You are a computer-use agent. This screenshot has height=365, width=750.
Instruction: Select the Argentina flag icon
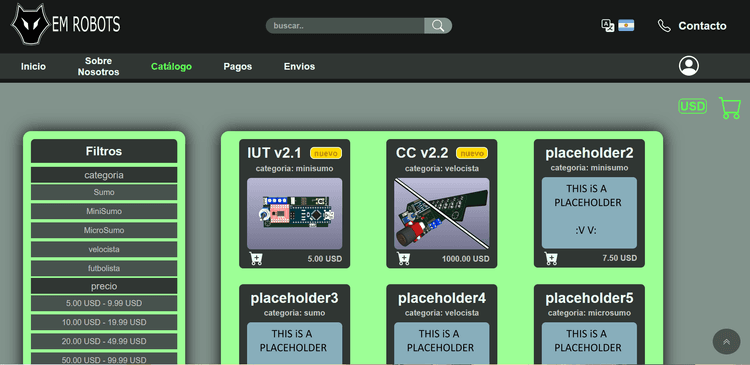tap(626, 25)
